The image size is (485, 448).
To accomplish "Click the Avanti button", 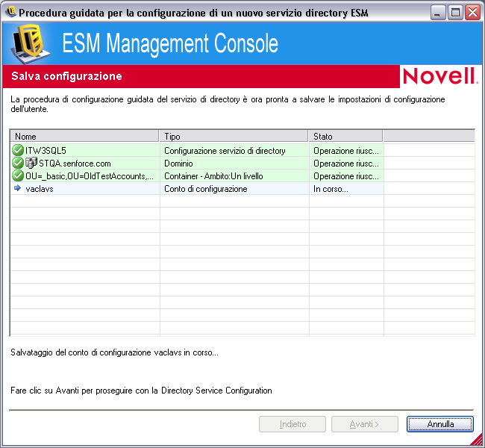I will (365, 424).
